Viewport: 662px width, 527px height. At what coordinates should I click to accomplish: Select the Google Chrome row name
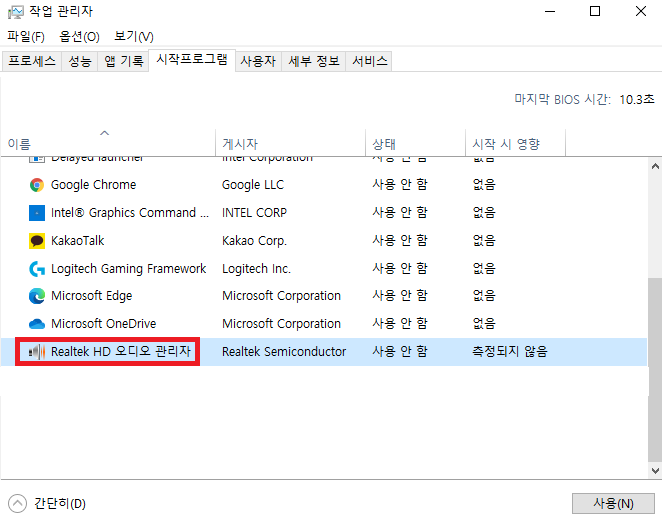(x=94, y=185)
